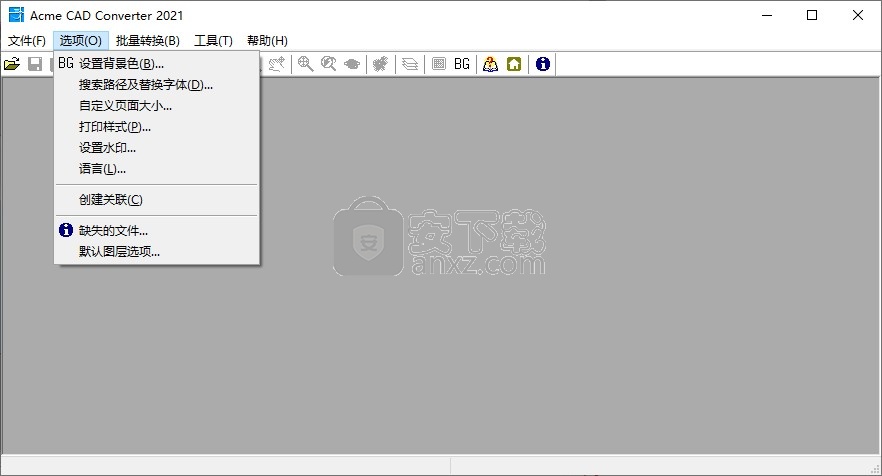
Task: Click the Acme CAD Converter title bar icon
Action: (16, 15)
